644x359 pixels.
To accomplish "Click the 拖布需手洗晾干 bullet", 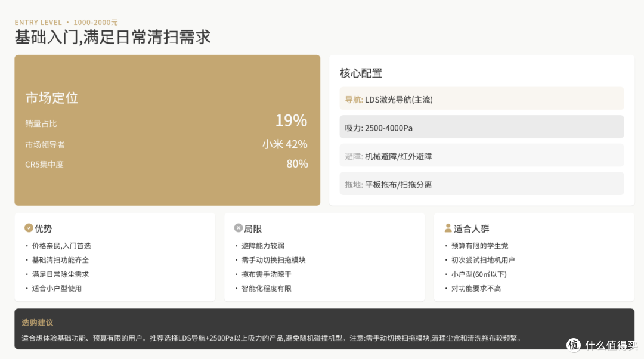I will tap(267, 274).
